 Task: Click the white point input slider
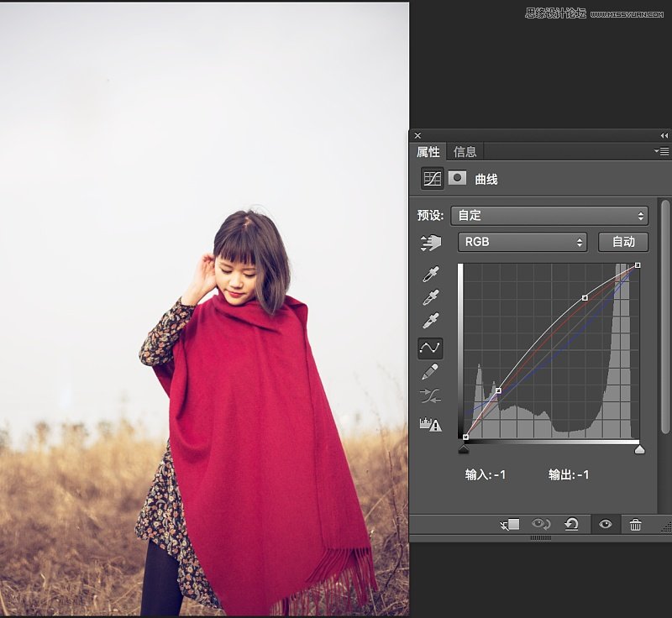pos(639,449)
